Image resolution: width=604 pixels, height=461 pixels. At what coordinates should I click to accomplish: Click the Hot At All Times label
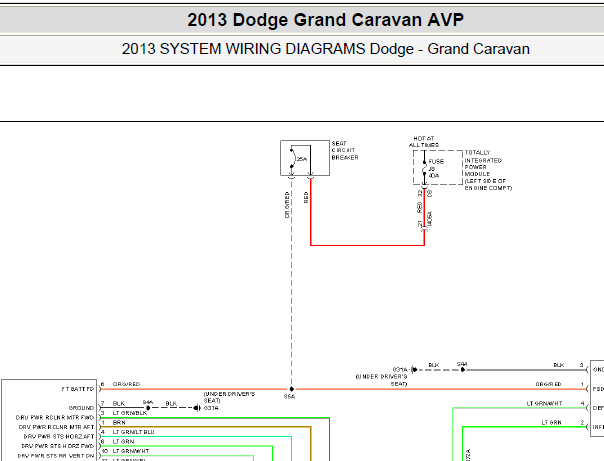pyautogui.click(x=424, y=142)
